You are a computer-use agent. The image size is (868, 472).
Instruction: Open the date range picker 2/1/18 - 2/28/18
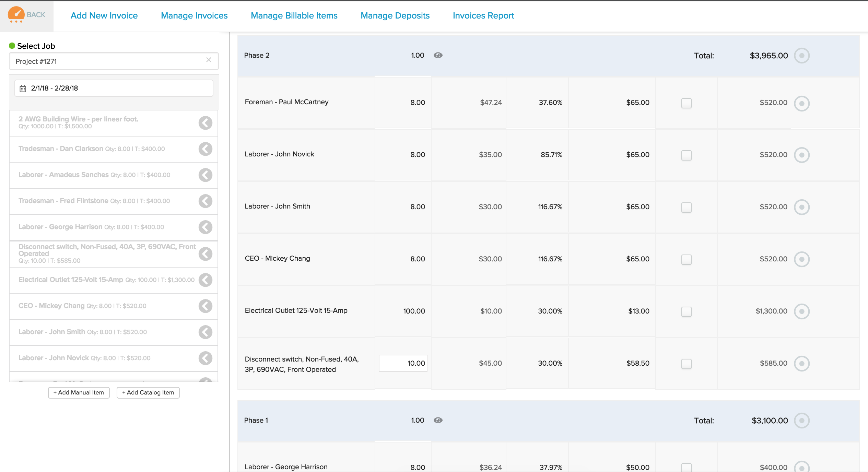tap(114, 88)
